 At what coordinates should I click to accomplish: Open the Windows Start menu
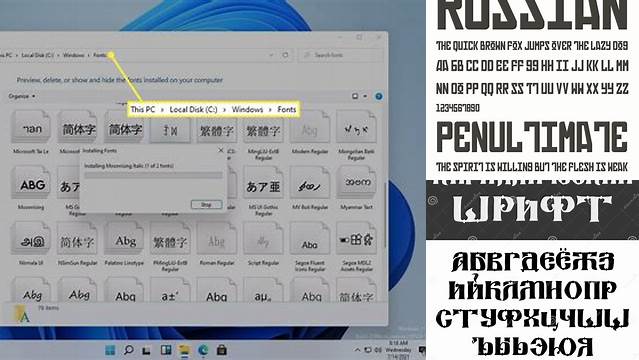point(110,350)
